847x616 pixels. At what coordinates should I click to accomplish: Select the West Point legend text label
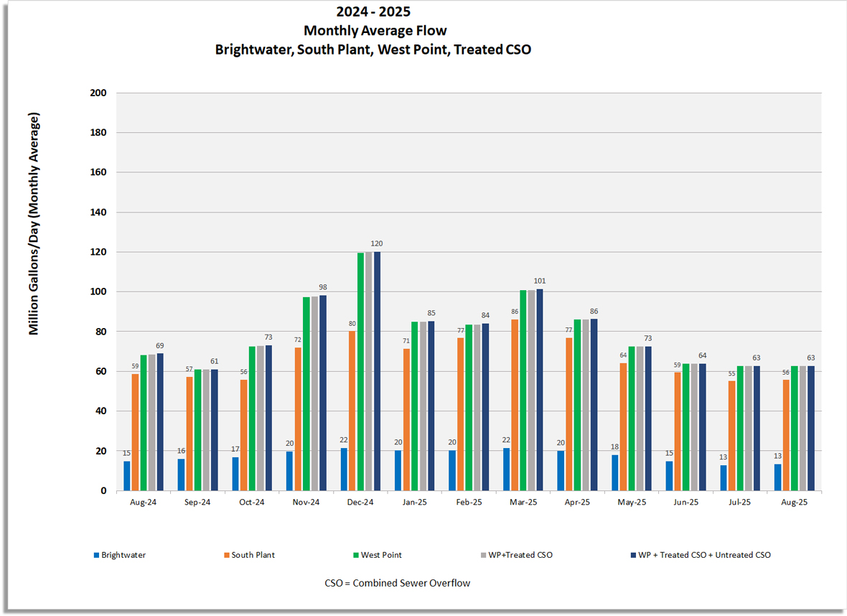coord(381,555)
